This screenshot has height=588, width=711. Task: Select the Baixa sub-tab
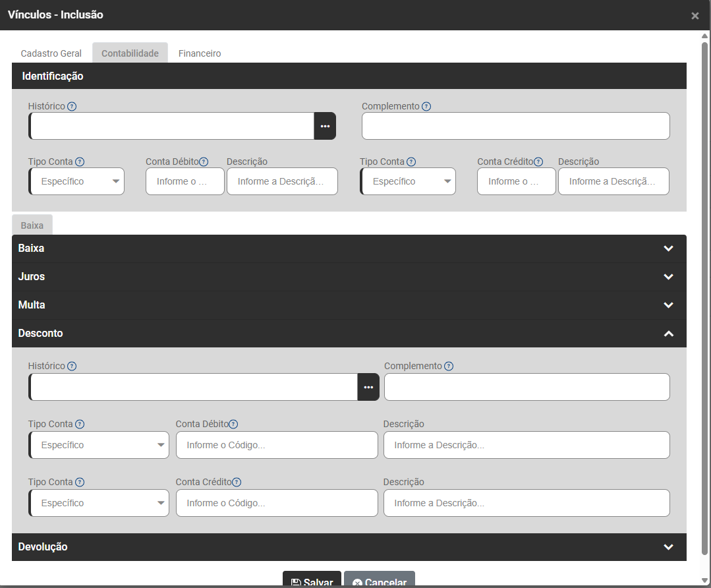pyautogui.click(x=32, y=225)
